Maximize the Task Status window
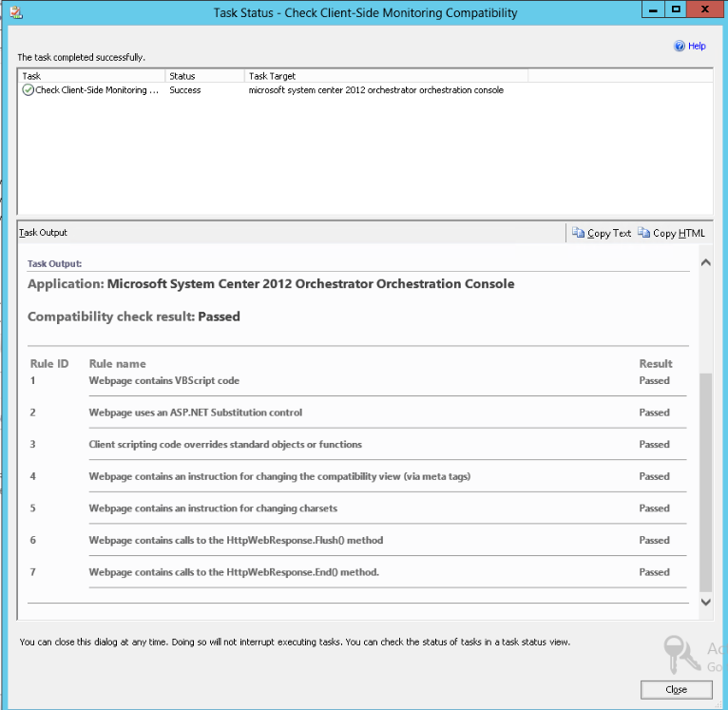 674,10
